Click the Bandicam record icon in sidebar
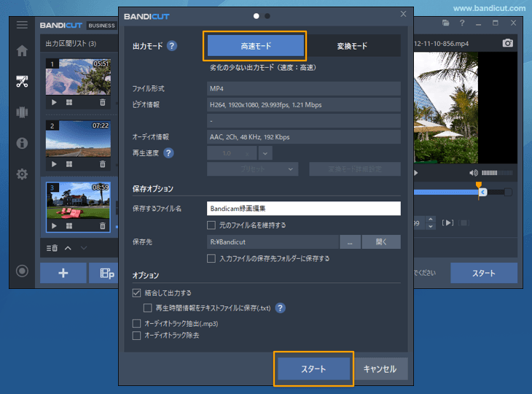The width and height of the screenshot is (532, 394). [x=22, y=271]
